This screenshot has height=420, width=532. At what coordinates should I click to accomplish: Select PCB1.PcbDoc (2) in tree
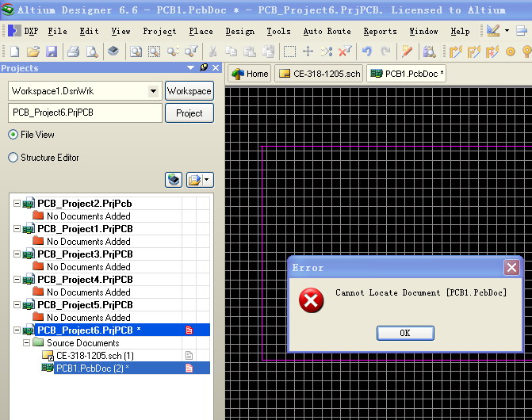click(92, 368)
